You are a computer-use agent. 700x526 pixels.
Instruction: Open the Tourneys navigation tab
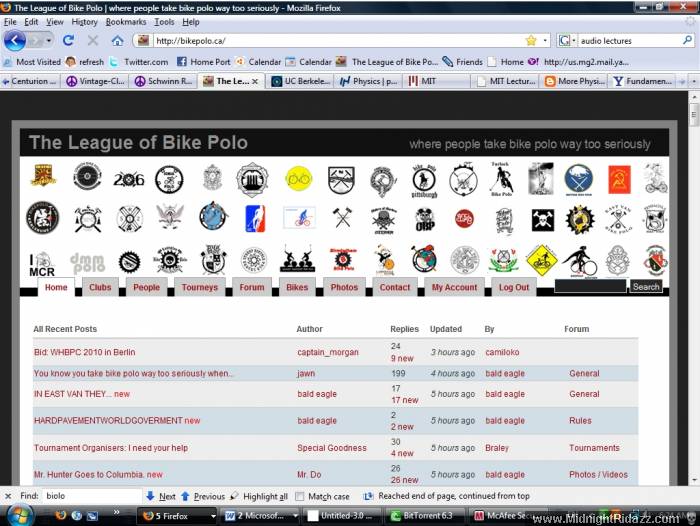point(200,287)
